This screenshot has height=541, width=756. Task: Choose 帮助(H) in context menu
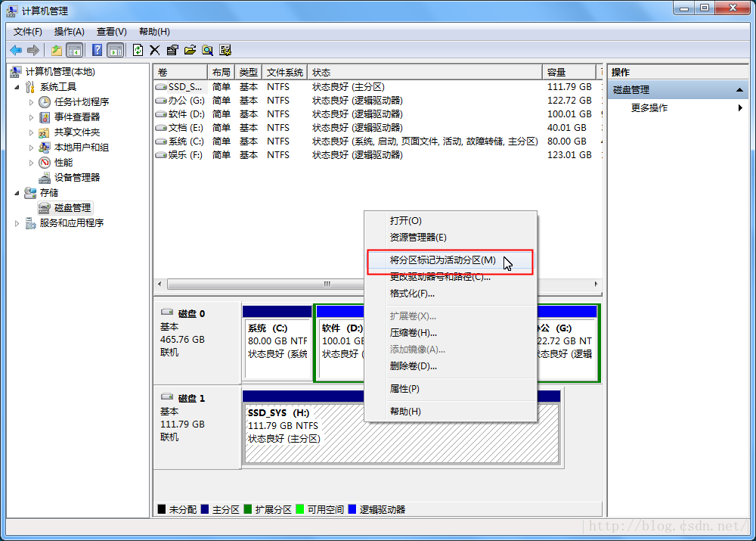coord(451,411)
